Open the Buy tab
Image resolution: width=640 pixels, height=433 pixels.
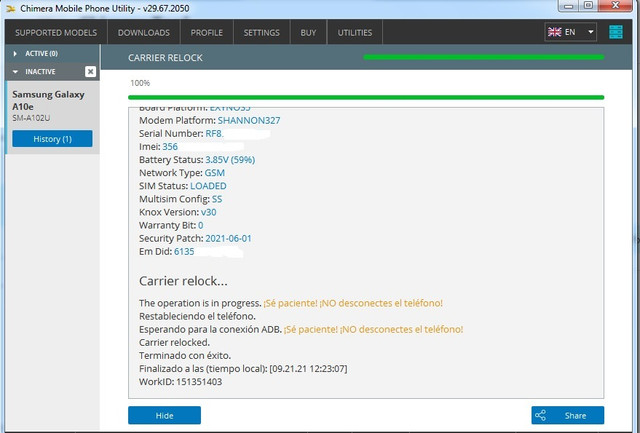308,33
